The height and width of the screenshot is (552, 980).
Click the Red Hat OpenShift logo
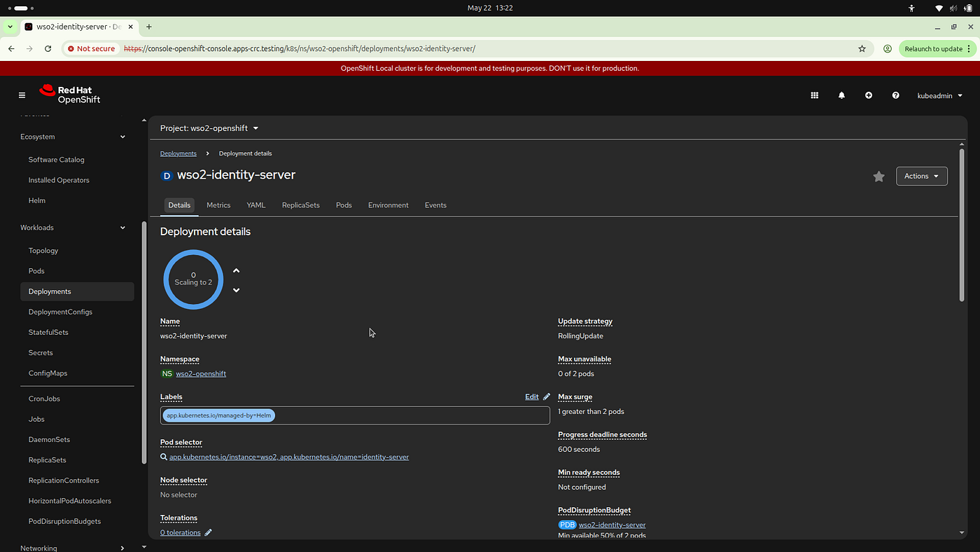point(70,95)
